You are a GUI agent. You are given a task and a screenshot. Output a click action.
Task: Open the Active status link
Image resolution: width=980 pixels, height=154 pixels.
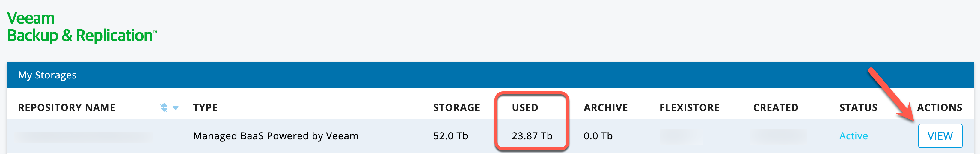pos(853,136)
